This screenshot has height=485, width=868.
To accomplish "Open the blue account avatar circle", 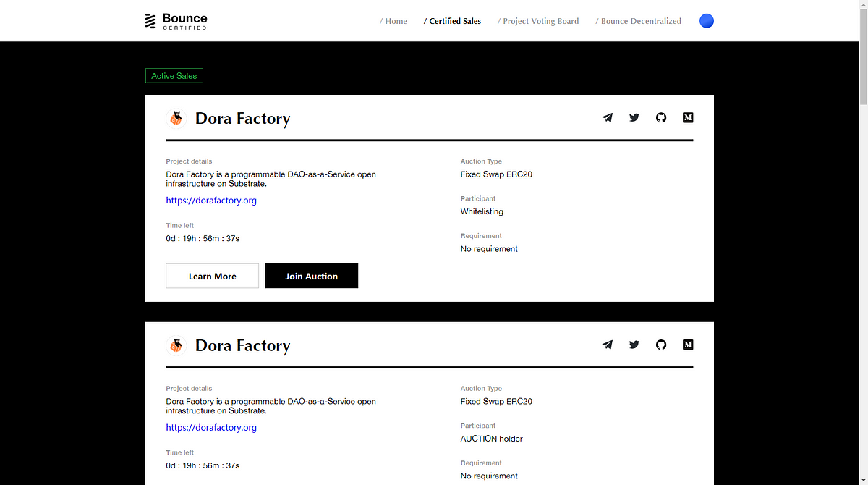I will (x=707, y=21).
